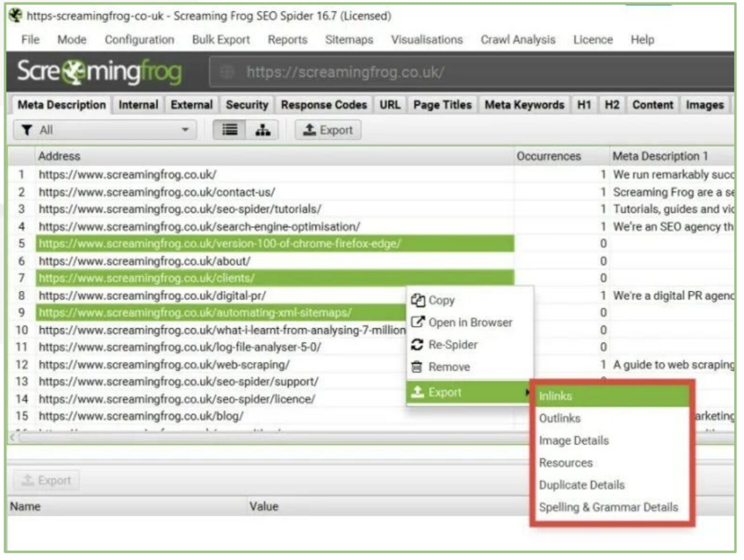Click the URL input field
This screenshot has width=744, height=560.
[x=471, y=72]
